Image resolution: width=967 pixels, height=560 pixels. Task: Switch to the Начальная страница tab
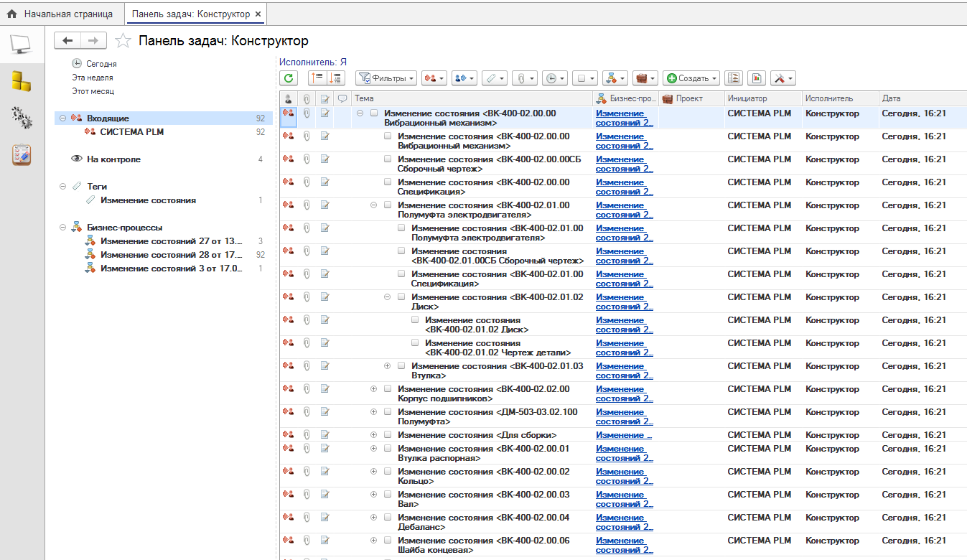pyautogui.click(x=61, y=14)
